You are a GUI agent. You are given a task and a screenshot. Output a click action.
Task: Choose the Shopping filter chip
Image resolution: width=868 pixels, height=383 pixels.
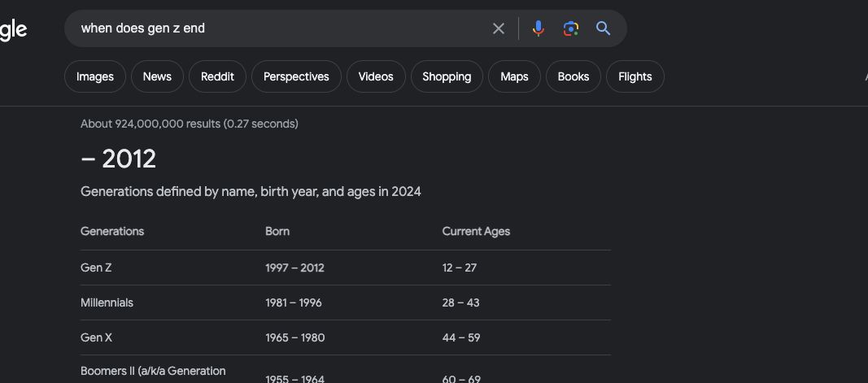447,76
